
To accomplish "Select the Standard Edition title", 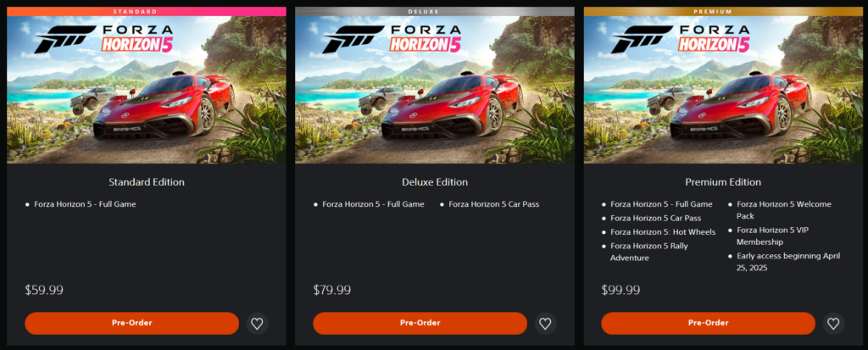I will pos(147,182).
